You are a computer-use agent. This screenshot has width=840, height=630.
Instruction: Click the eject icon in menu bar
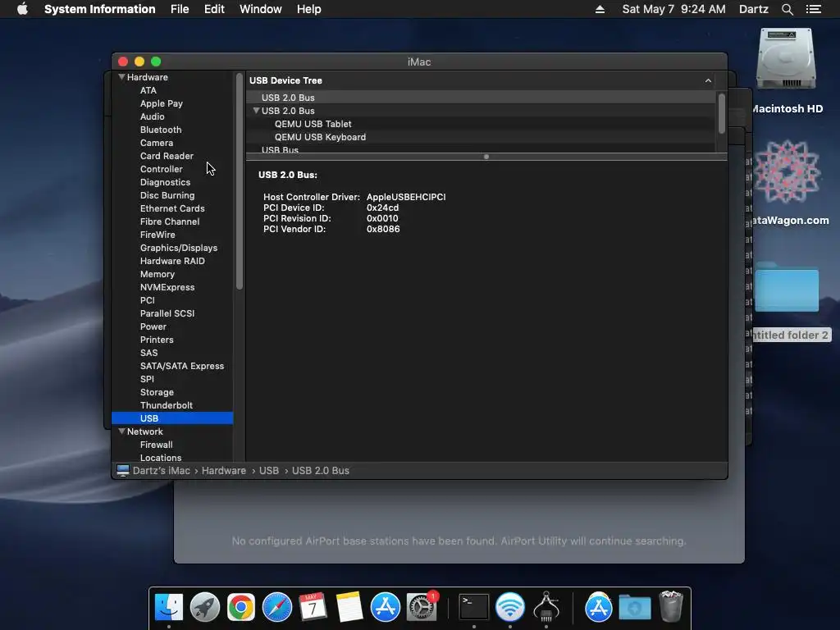coord(600,9)
